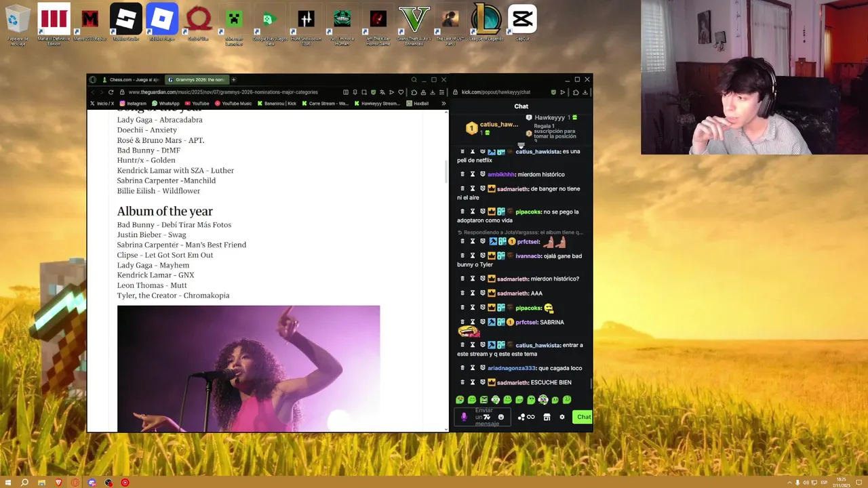Open the Papelera de reciclaje desktop icon

[18, 24]
